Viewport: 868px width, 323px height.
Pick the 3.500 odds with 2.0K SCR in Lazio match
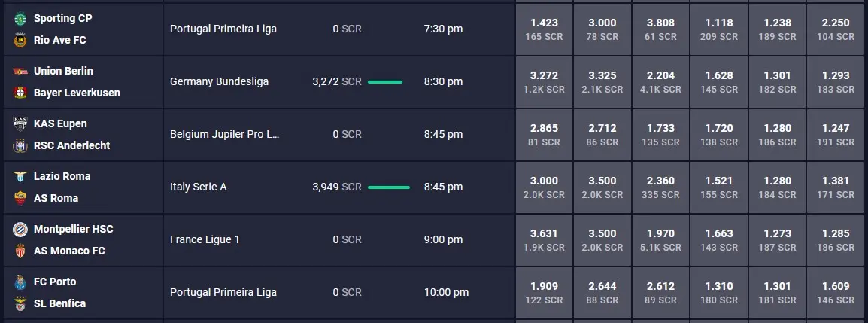click(x=602, y=187)
